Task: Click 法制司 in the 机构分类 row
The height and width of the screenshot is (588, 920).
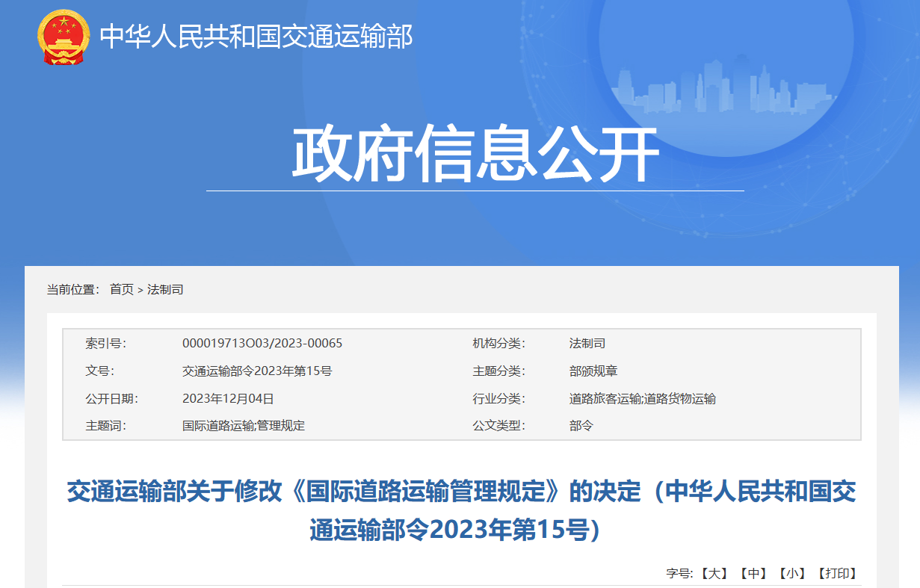Action: 587,344
